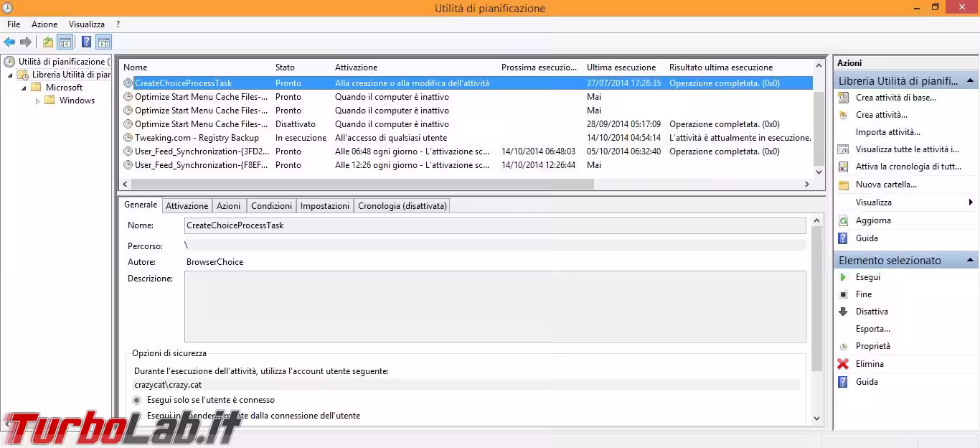The height and width of the screenshot is (448, 980).
Task: Switch to the Attivazione tab
Action: [x=187, y=206]
